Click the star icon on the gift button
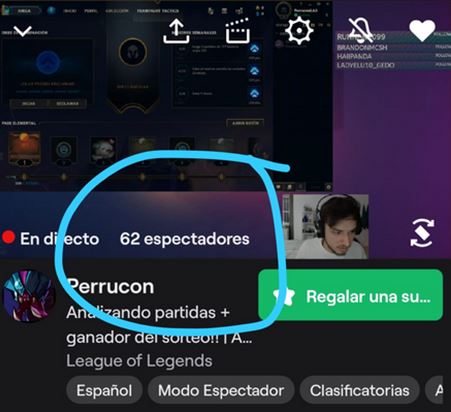Screen dimensions: 451x412 pos(284,296)
